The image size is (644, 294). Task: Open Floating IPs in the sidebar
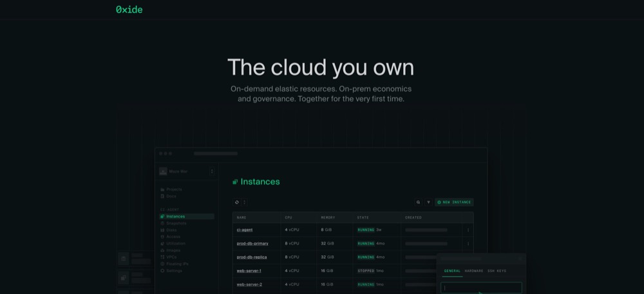[176, 264]
